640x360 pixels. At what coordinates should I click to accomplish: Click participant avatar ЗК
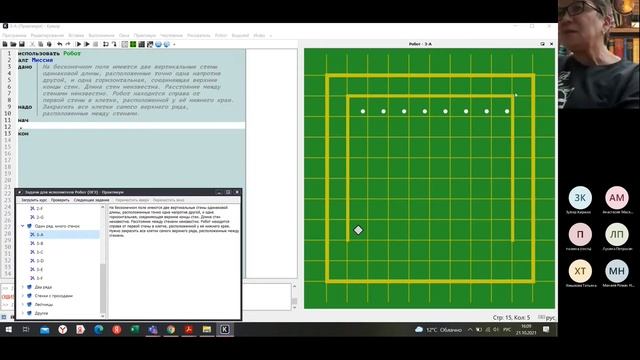pos(580,198)
